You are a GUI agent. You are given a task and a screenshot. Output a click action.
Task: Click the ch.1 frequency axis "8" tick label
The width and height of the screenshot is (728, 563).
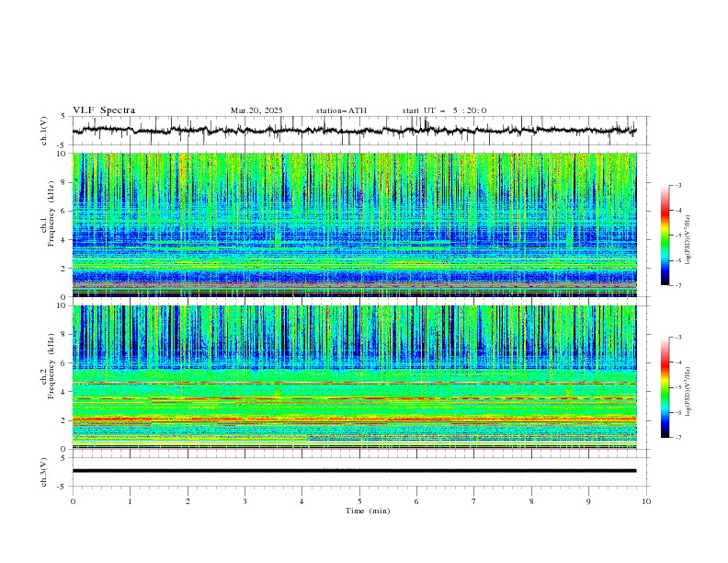(65, 182)
